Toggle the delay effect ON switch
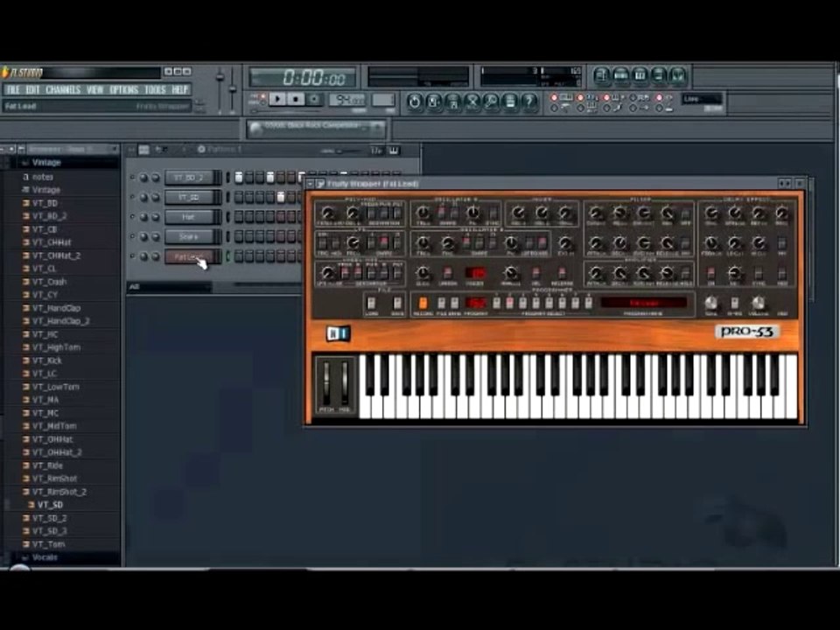This screenshot has width=840, height=630. coord(710,273)
